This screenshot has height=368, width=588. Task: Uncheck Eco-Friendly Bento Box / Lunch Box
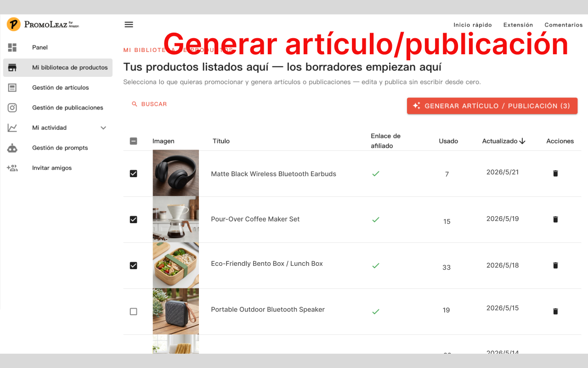tap(134, 265)
